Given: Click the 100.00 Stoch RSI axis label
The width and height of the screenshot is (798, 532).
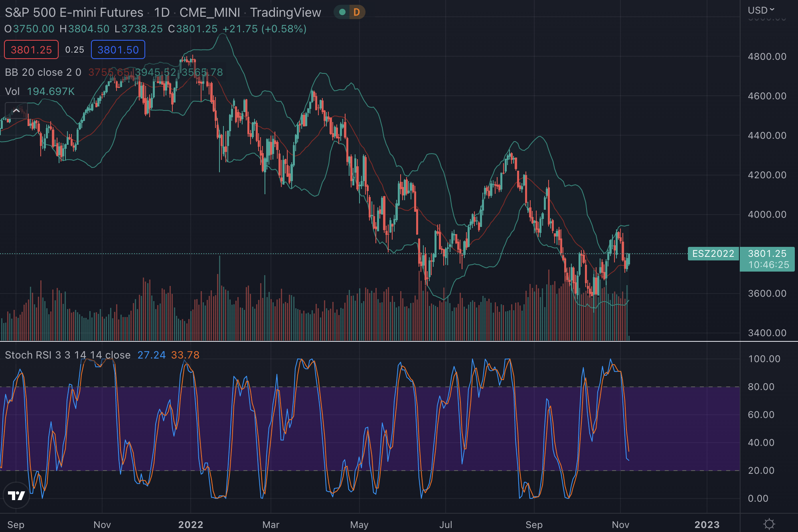Looking at the screenshot, I should point(764,359).
